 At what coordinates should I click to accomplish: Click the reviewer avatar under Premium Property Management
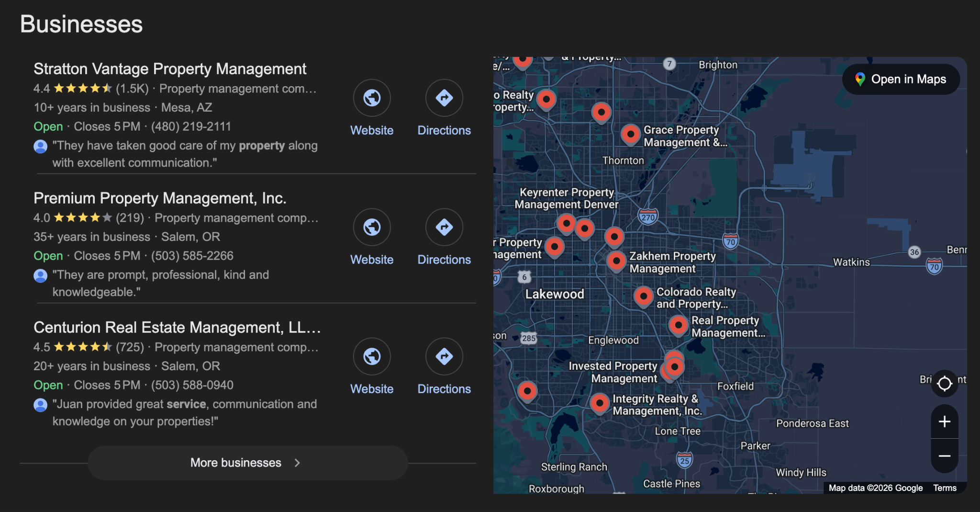(41, 275)
